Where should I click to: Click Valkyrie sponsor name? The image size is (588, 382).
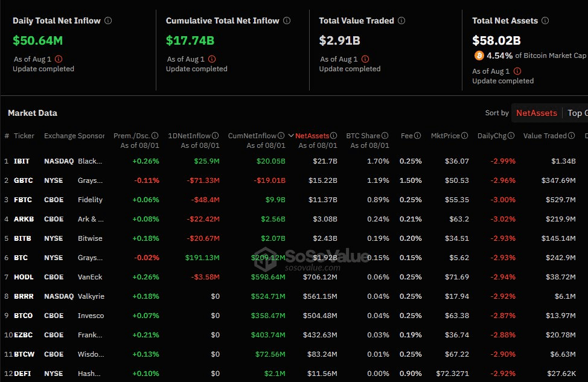(91, 296)
